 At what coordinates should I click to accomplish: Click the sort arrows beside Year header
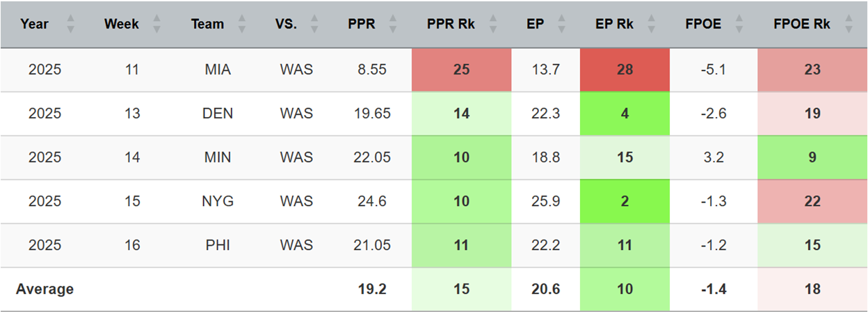coord(70,24)
